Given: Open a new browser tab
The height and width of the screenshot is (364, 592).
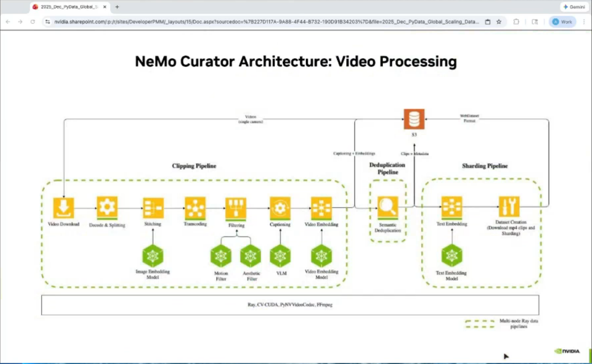Looking at the screenshot, I should 117,7.
